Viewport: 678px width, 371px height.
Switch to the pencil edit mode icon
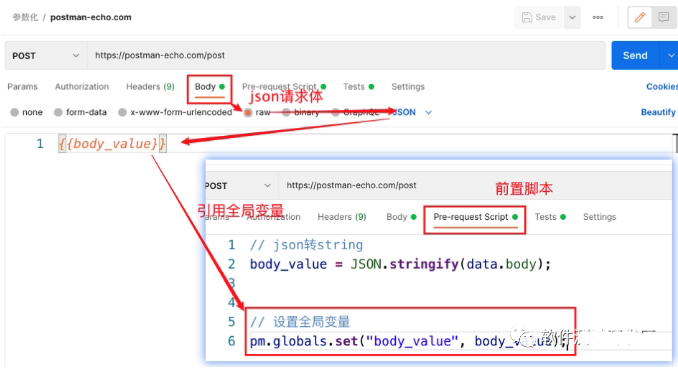[x=640, y=17]
